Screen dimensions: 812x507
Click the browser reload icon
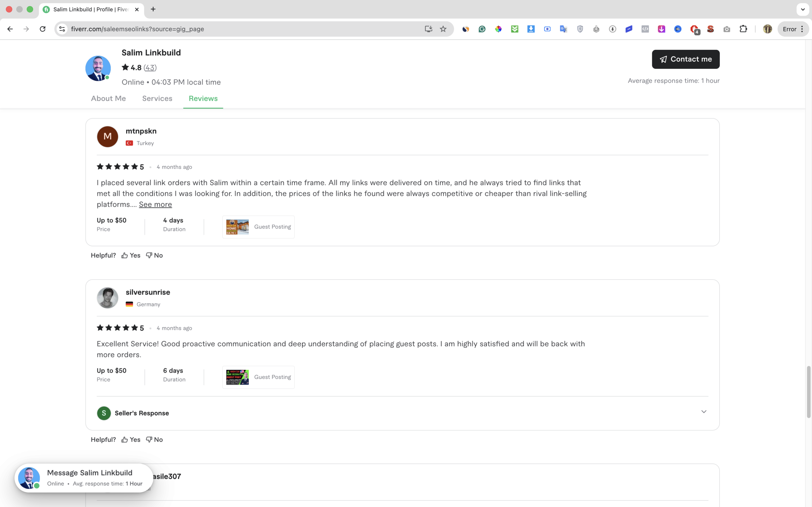pyautogui.click(x=43, y=29)
